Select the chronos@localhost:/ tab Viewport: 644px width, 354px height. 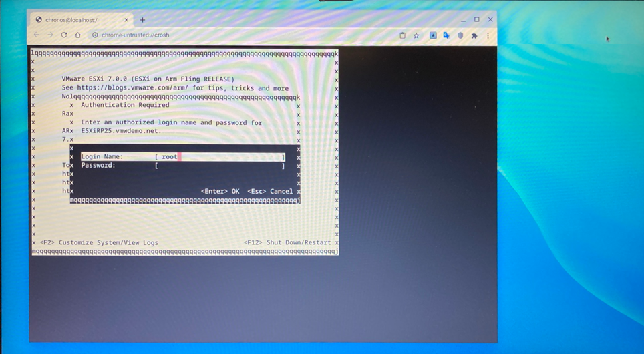81,20
